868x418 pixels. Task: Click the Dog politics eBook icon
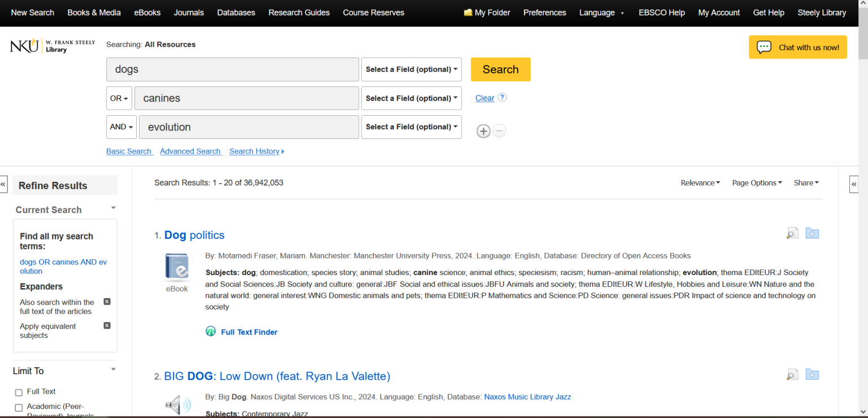(177, 267)
